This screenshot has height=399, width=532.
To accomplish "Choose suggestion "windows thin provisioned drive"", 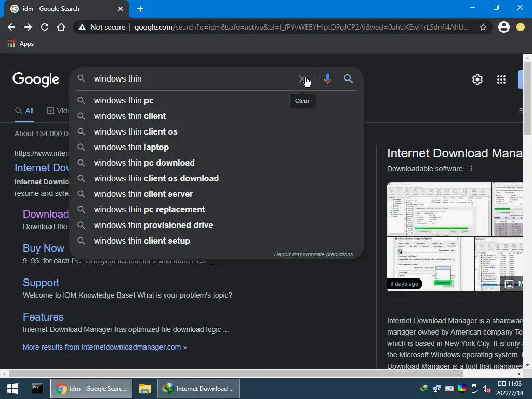I will tap(217, 225).
